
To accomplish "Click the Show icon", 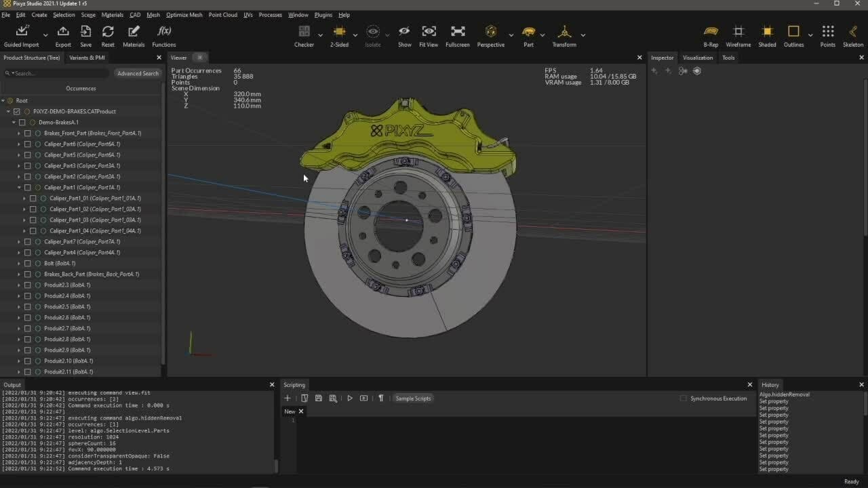I will pyautogui.click(x=404, y=31).
